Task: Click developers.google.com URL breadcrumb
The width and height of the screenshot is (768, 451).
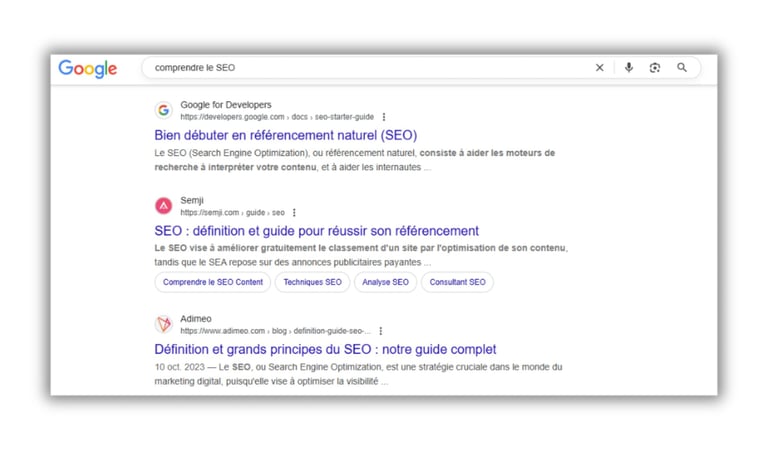Action: click(277, 117)
